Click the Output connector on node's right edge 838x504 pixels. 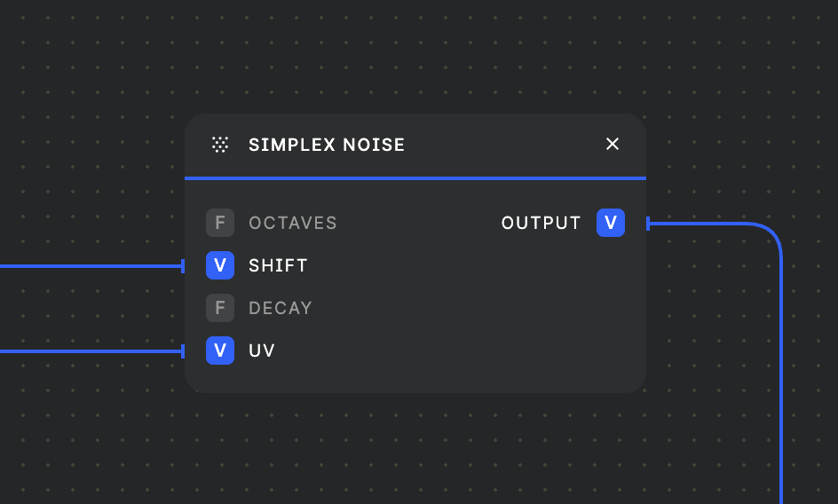pos(648,224)
